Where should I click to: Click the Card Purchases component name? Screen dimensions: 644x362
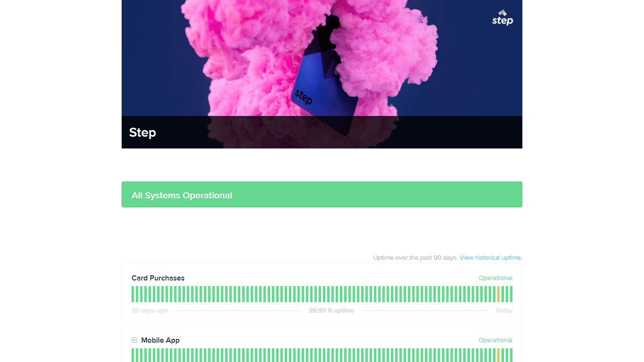click(x=158, y=278)
